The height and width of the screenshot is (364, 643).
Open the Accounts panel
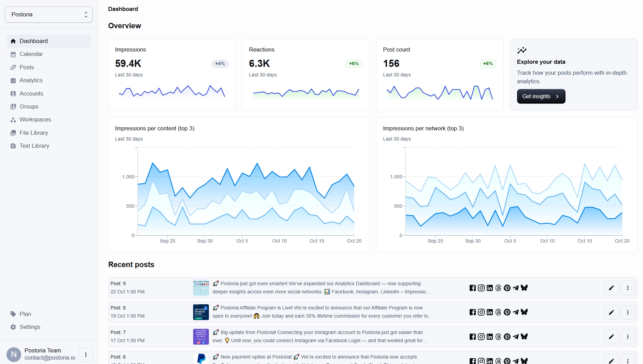(31, 93)
